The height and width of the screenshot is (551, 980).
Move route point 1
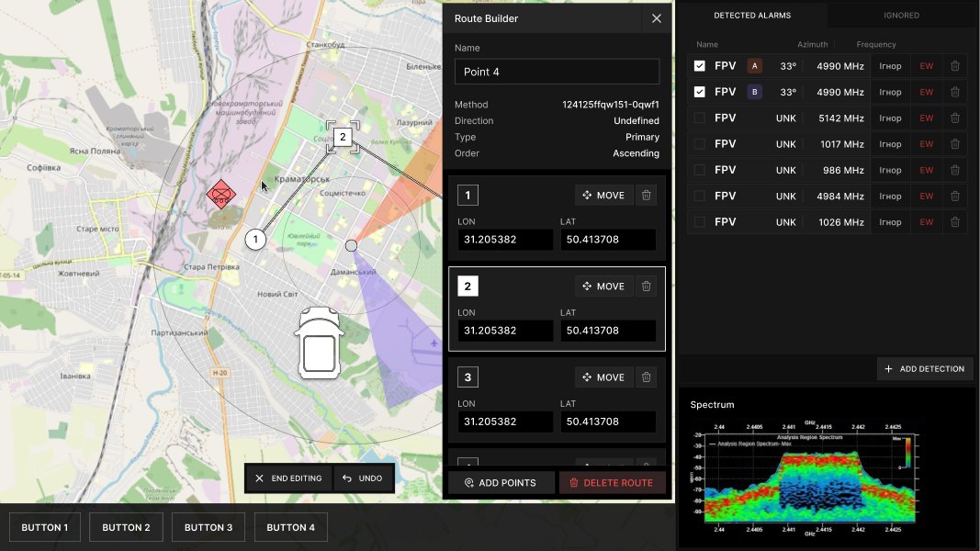click(603, 195)
